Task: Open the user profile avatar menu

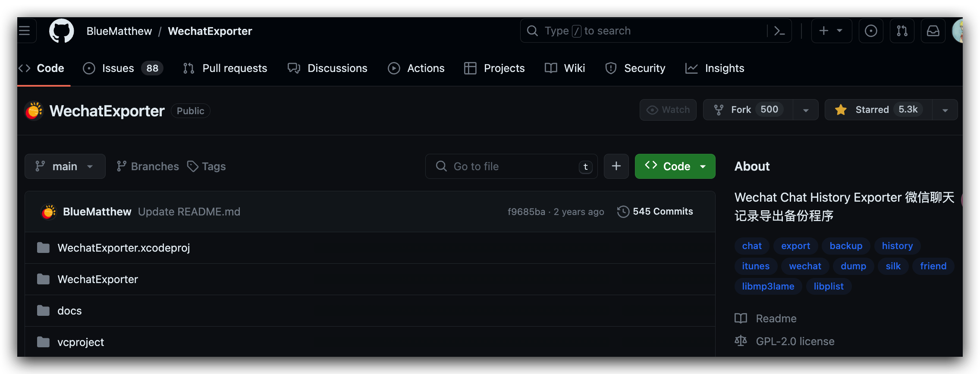Action: (958, 31)
